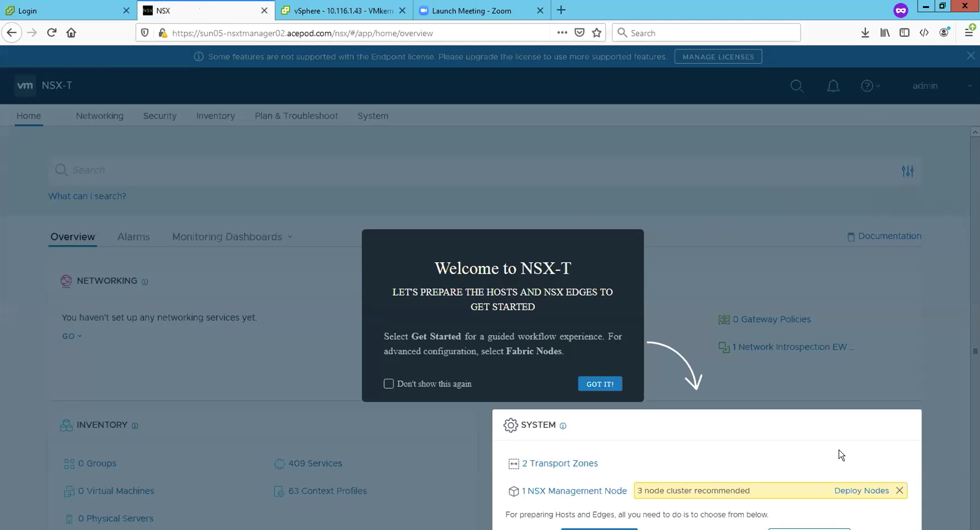Open the Networking menu tab
The width and height of the screenshot is (980, 530).
coord(99,116)
